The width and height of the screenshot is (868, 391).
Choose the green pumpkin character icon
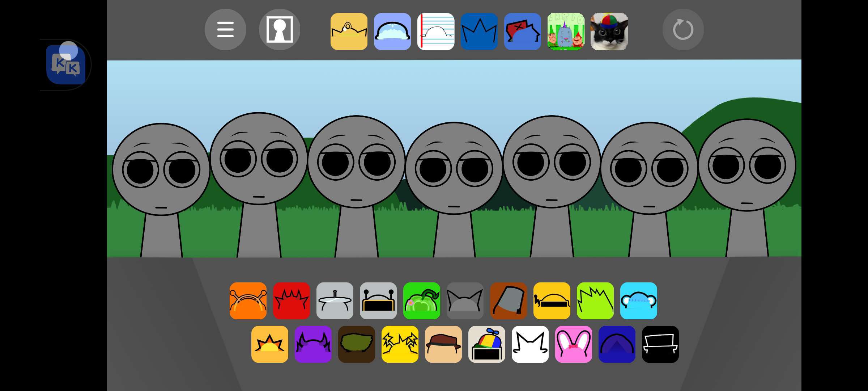(422, 301)
